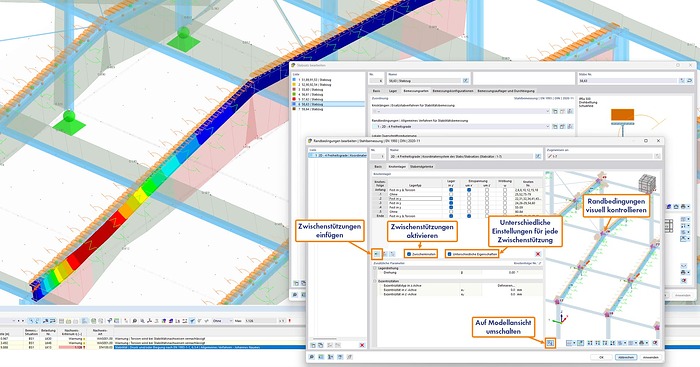Viewport: 700px width, 367px height.
Task: Open Lager tab in Stabsatz dialog
Action: click(x=392, y=91)
